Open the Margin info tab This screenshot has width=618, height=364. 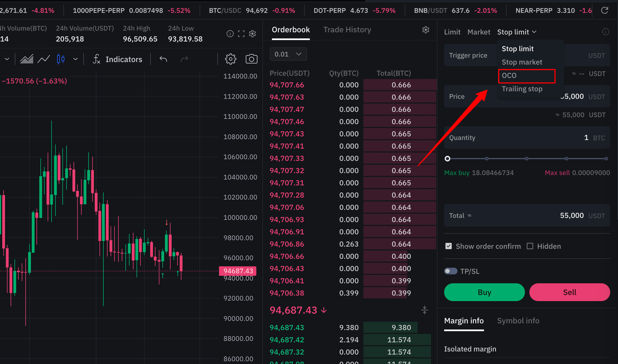click(x=464, y=321)
